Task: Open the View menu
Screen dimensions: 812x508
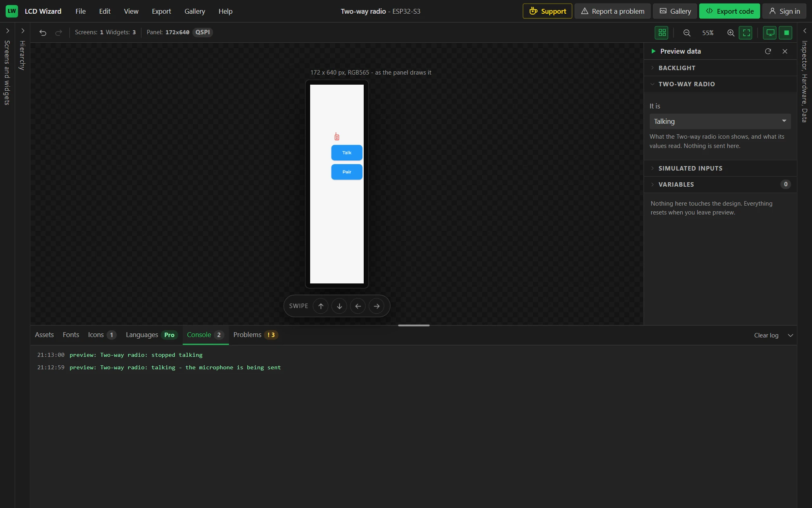Action: pos(131,11)
